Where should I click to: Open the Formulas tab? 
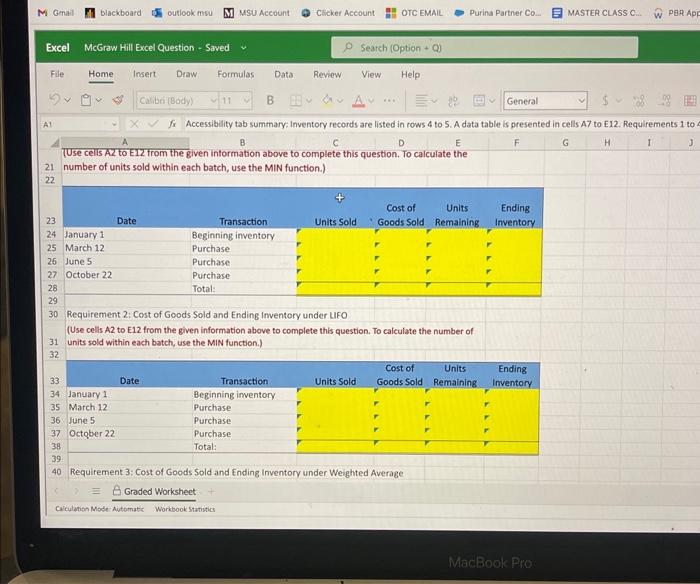tap(236, 74)
